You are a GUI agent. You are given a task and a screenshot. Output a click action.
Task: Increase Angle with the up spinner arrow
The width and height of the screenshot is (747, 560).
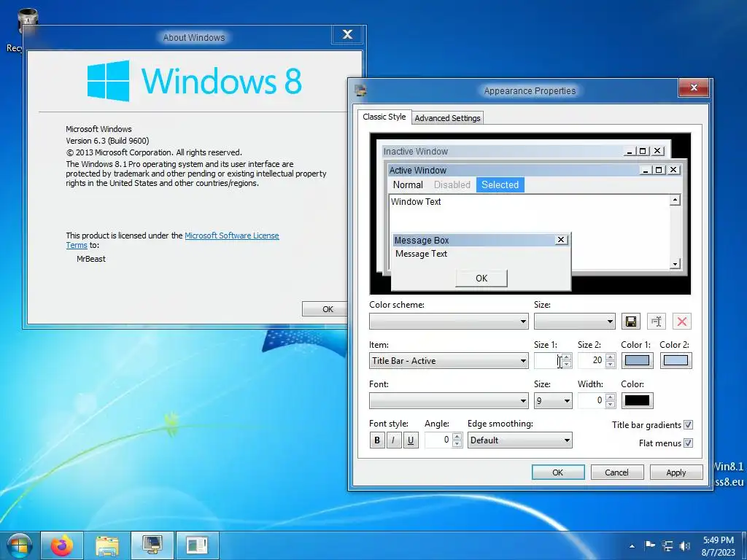click(x=457, y=436)
